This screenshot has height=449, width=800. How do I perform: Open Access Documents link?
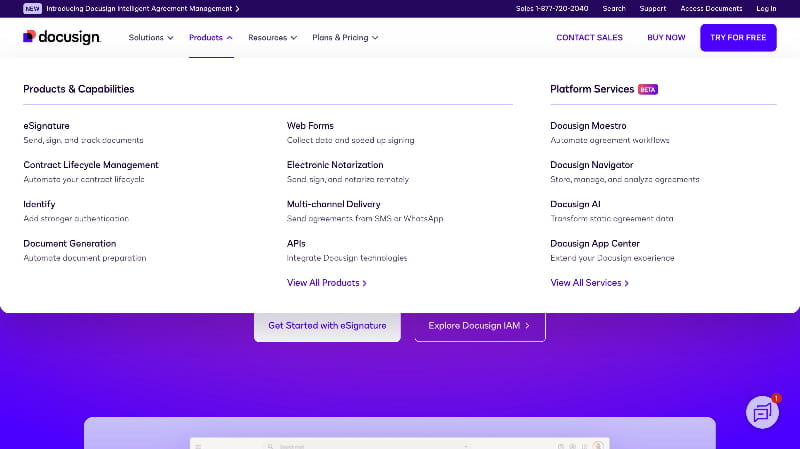point(711,9)
